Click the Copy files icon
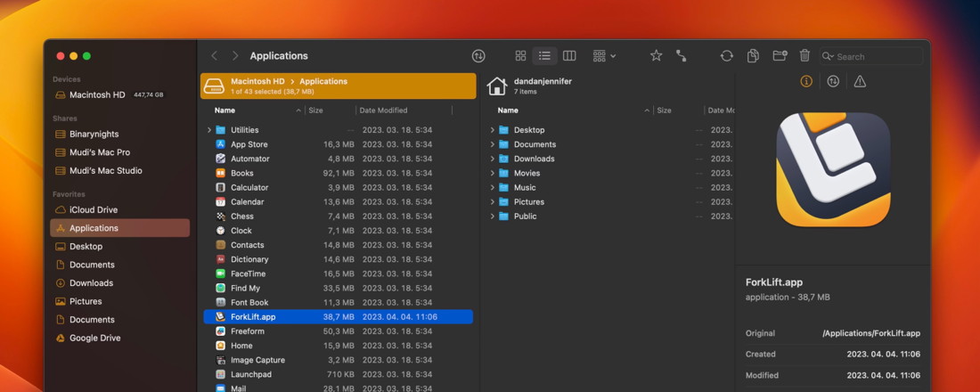This screenshot has height=392, width=980. (753, 56)
